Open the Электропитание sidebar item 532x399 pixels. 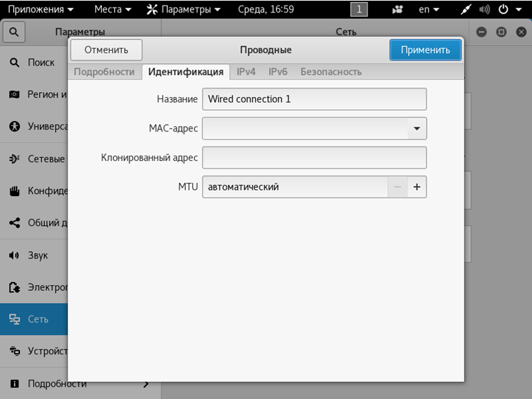coord(34,287)
